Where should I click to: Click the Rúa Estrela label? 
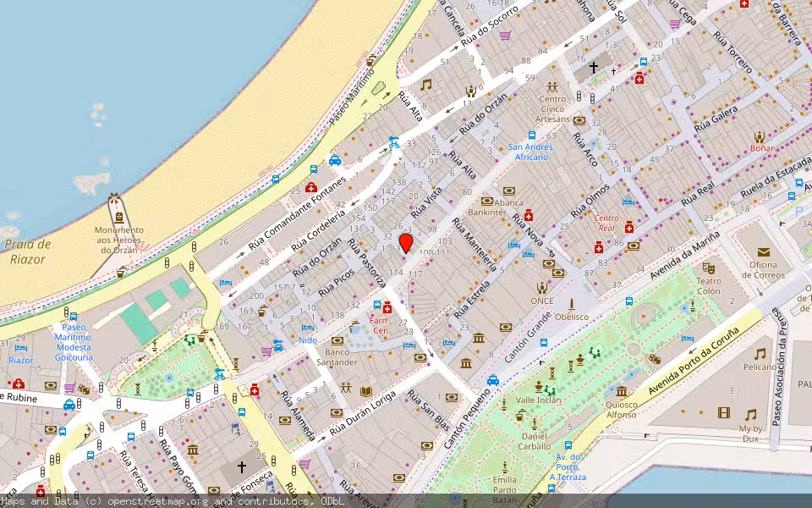(x=472, y=300)
